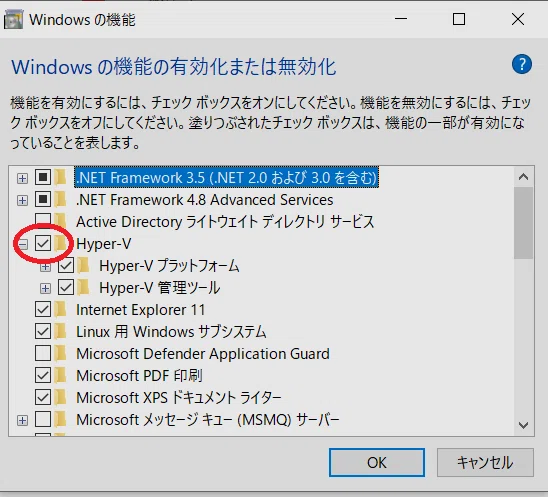Select Internet Explorer 11 label
The image size is (548, 497).
(x=140, y=310)
